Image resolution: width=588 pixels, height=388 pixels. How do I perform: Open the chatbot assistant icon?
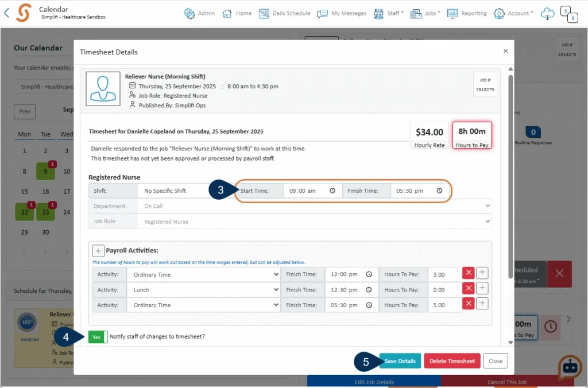(570, 367)
